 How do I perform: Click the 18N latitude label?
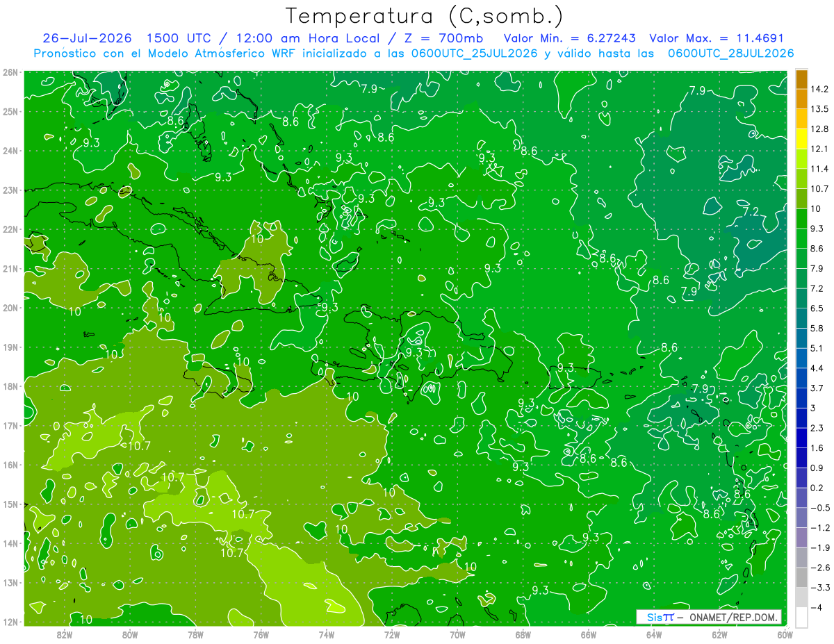click(x=10, y=386)
